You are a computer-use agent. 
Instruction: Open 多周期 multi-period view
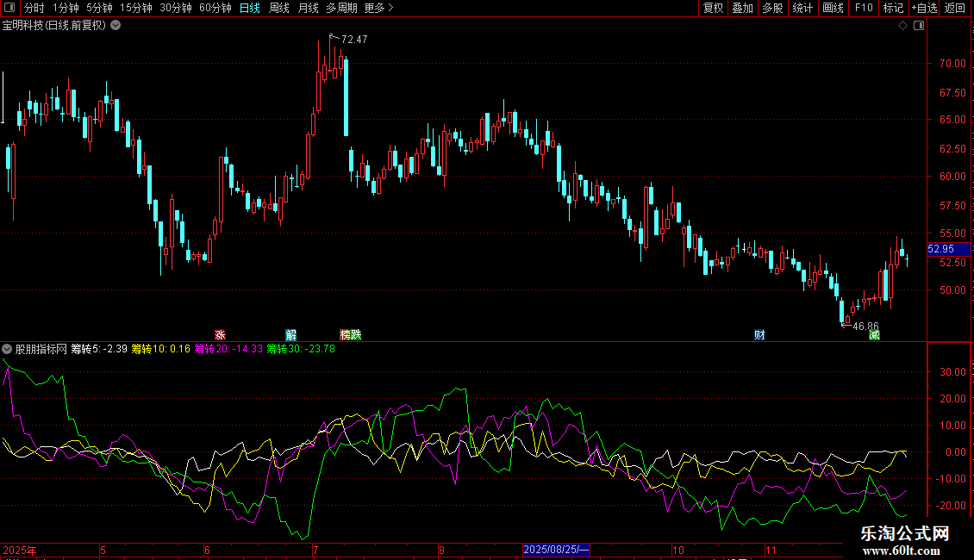[341, 8]
